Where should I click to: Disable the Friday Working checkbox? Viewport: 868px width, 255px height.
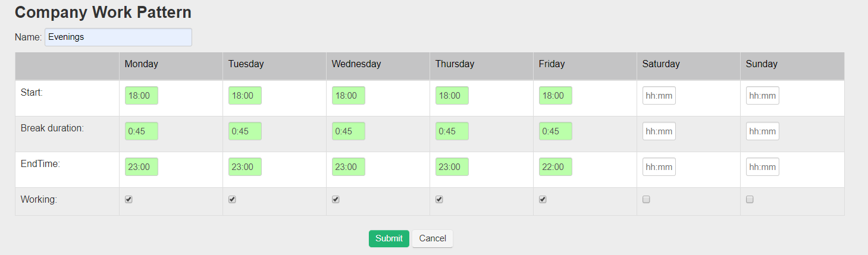(543, 200)
